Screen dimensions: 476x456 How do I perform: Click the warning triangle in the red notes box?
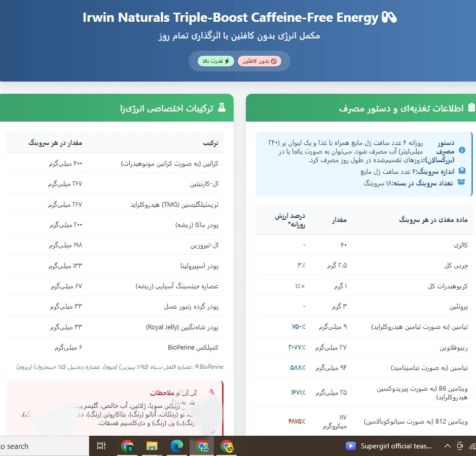click(x=212, y=392)
